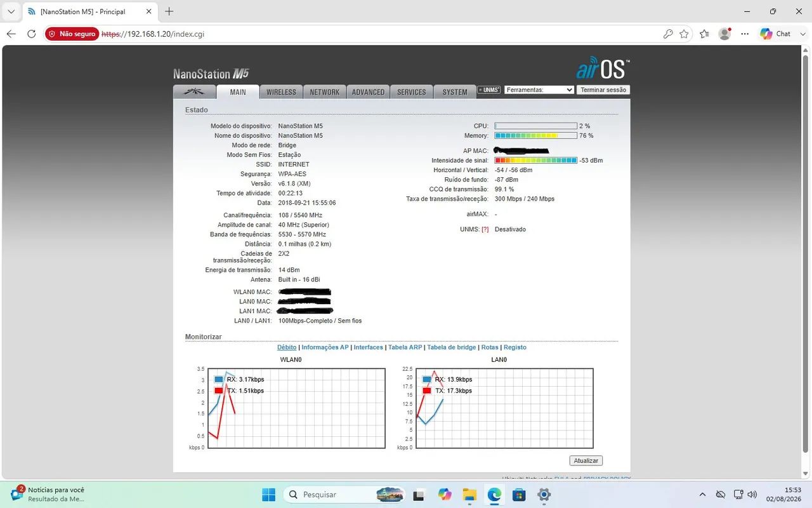
Task: Open a new browser tab
Action: pyautogui.click(x=169, y=11)
